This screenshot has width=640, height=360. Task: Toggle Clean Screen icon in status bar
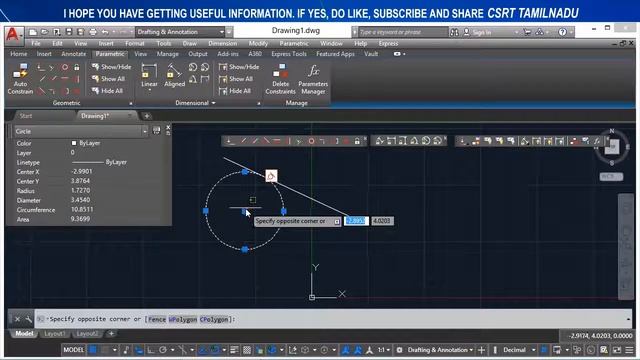click(617, 350)
